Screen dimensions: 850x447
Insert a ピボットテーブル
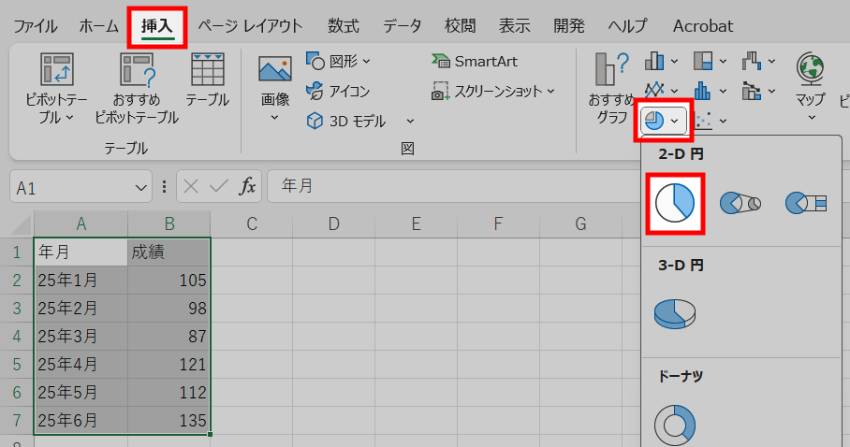click(x=56, y=88)
